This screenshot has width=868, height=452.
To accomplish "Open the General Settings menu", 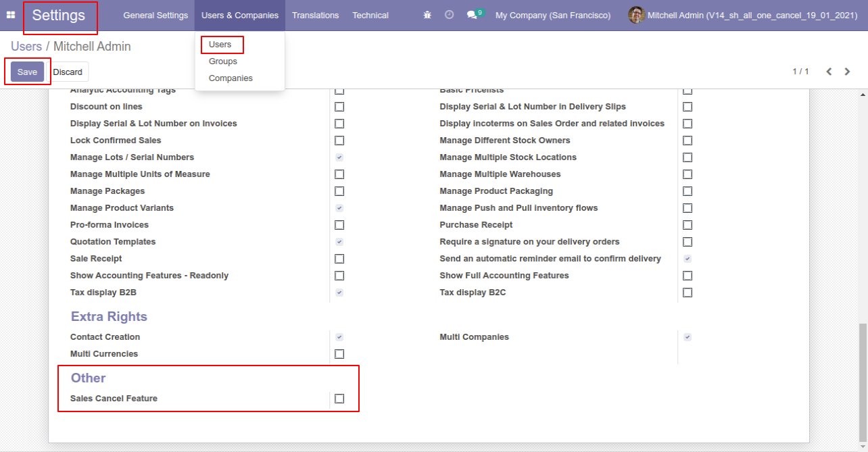I will point(155,15).
